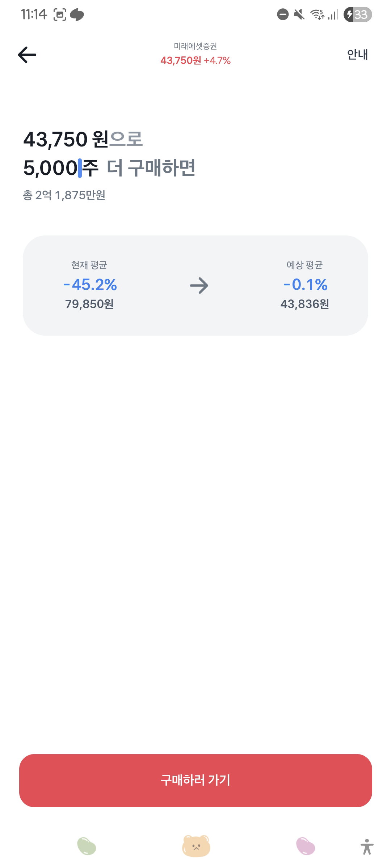Tap the bear face icon at bottom
Image resolution: width=391 pixels, height=868 pixels.
pyautogui.click(x=196, y=846)
